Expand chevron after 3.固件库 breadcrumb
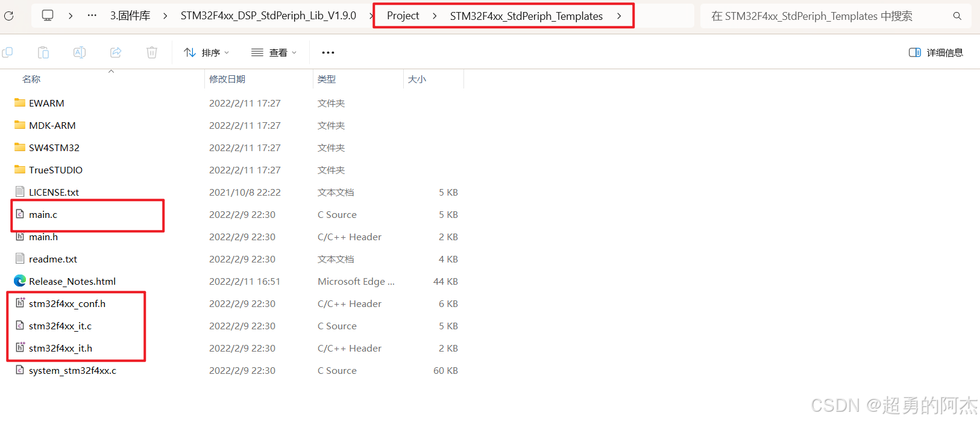This screenshot has height=422, width=980. tap(165, 16)
